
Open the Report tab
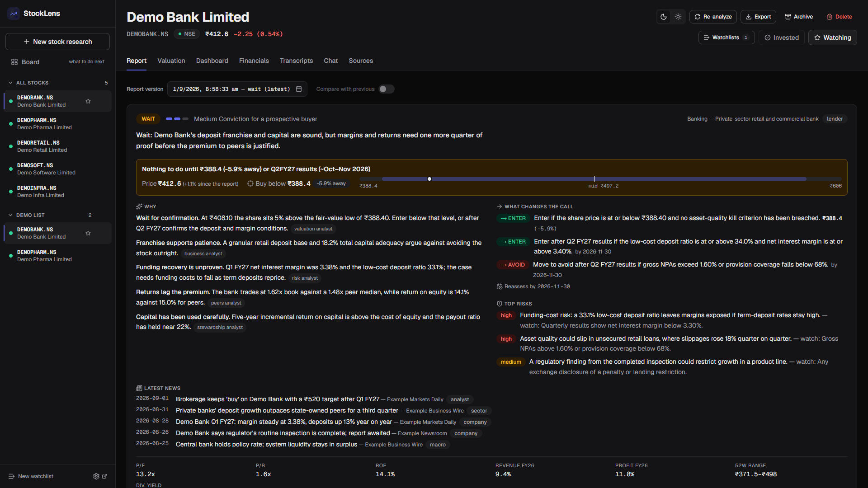pyautogui.click(x=137, y=61)
